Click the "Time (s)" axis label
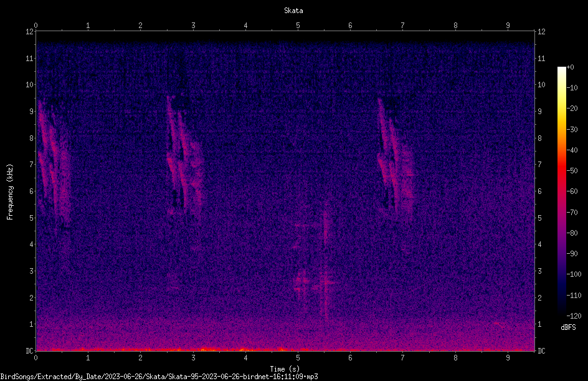Image resolution: width=588 pixels, height=381 pixels. pyautogui.click(x=285, y=369)
